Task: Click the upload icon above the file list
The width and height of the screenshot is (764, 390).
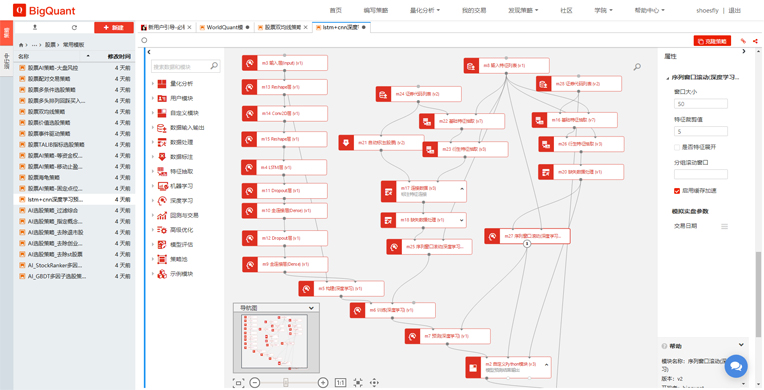Action: (x=35, y=28)
